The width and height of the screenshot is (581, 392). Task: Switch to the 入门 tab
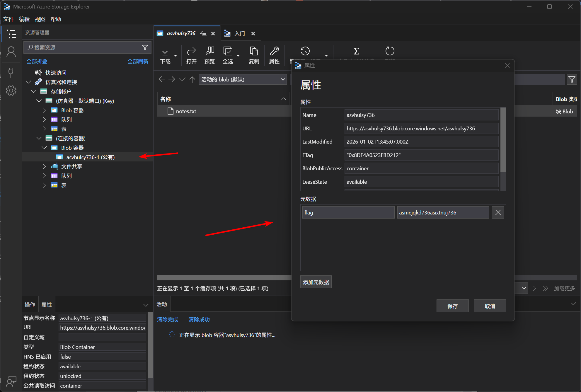point(239,33)
